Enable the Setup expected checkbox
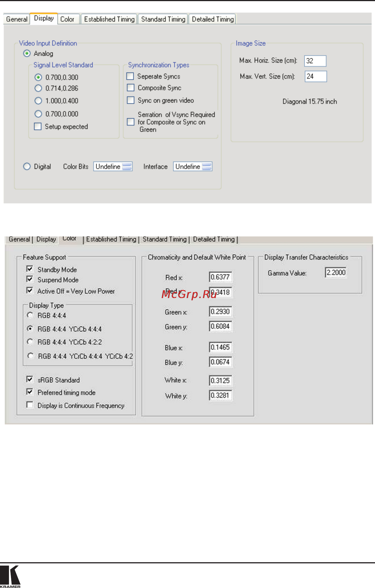Viewport: 375px width, 588px height. (x=38, y=126)
